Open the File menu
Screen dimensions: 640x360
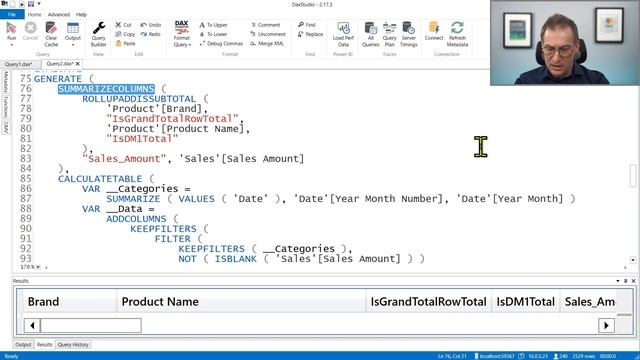tap(12, 14)
